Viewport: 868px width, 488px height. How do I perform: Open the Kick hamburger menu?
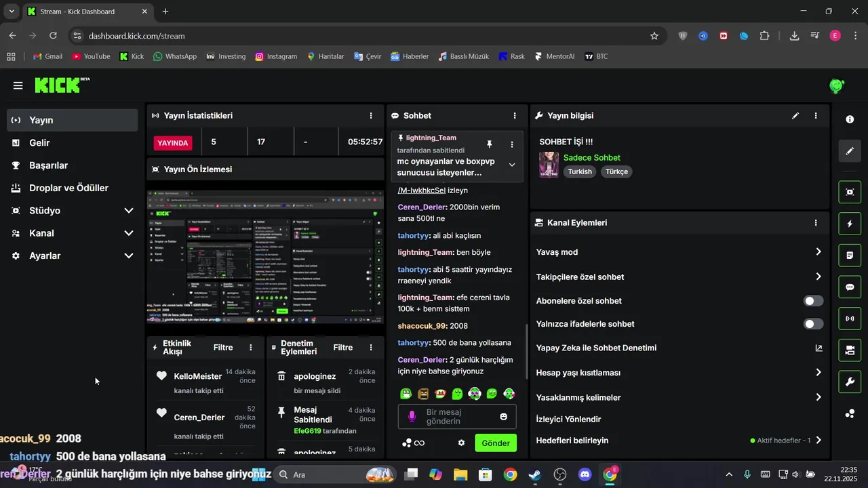point(18,85)
